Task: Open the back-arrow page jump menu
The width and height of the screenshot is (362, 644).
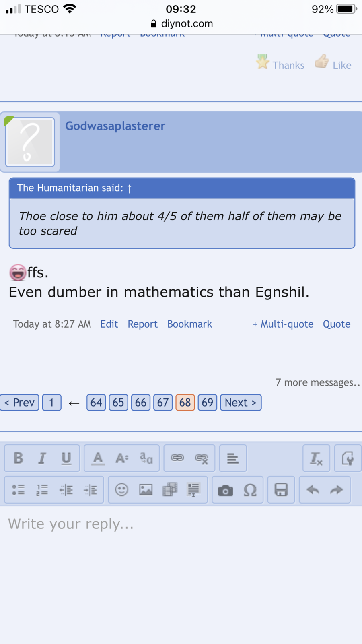Action: click(x=74, y=403)
